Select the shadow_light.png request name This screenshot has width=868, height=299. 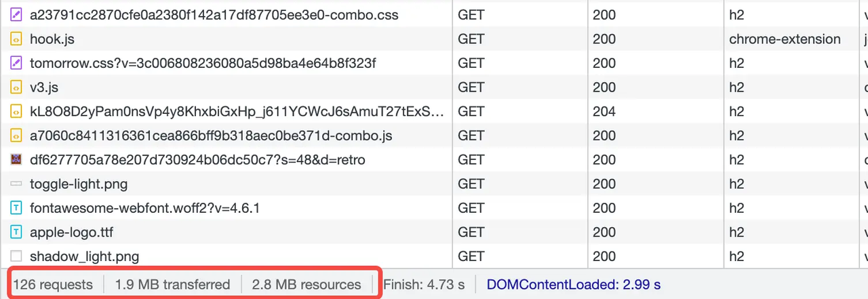coord(84,256)
